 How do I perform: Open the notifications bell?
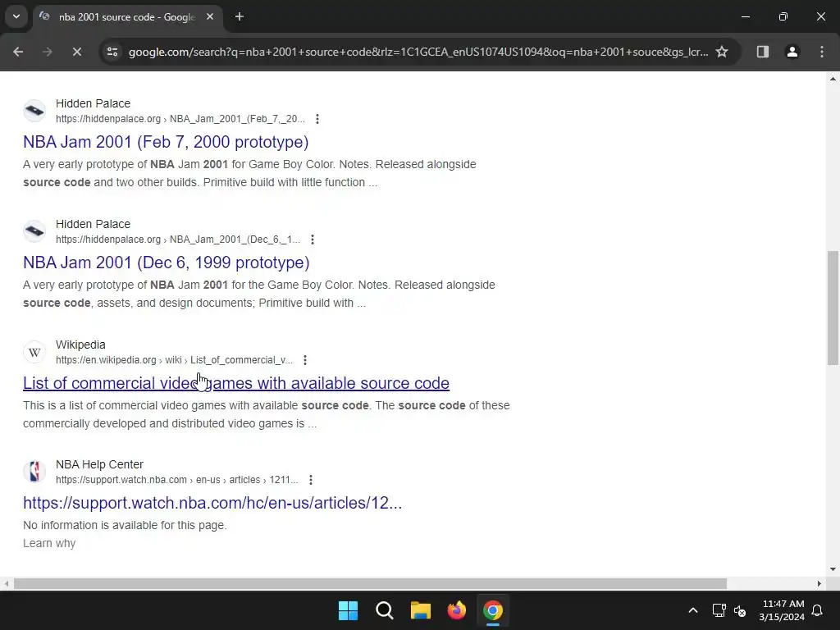coord(818,610)
